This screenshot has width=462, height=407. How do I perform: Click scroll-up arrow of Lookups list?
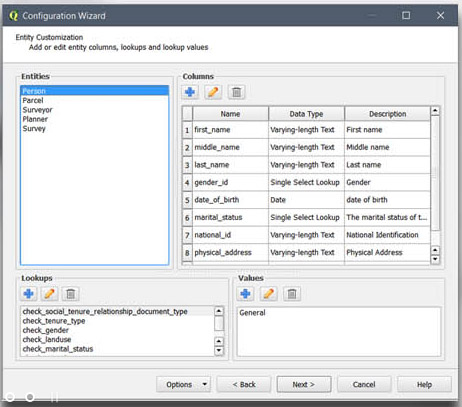219,311
